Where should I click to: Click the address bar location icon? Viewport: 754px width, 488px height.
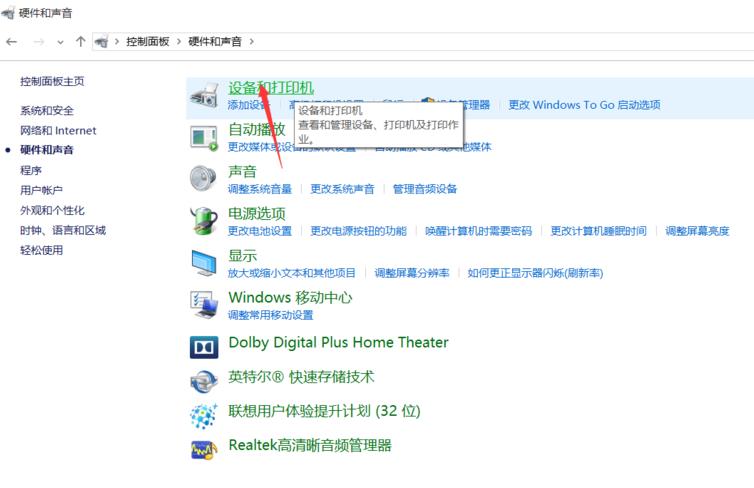(x=101, y=42)
